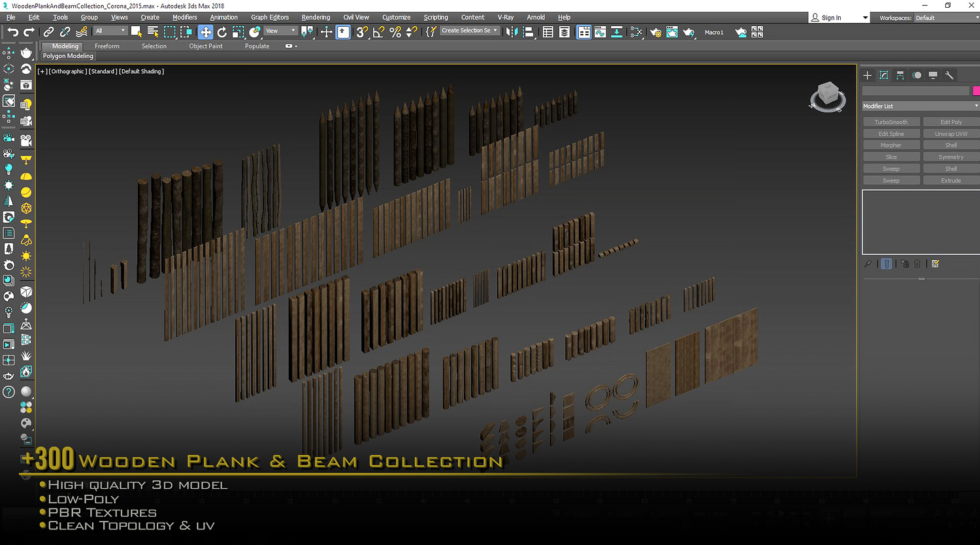This screenshot has width=980, height=545.
Task: Activate the Select and Rotate tool
Action: click(x=222, y=32)
